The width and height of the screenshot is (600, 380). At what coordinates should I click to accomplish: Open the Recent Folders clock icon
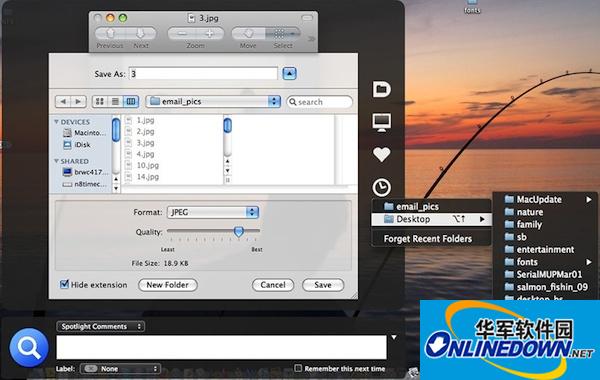point(382,187)
